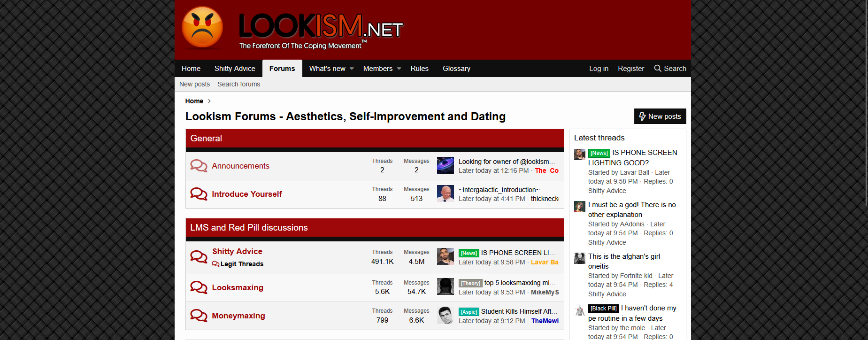Click the Shitty Advice forum speech bubble icon
This screenshot has height=340, width=868.
[199, 257]
